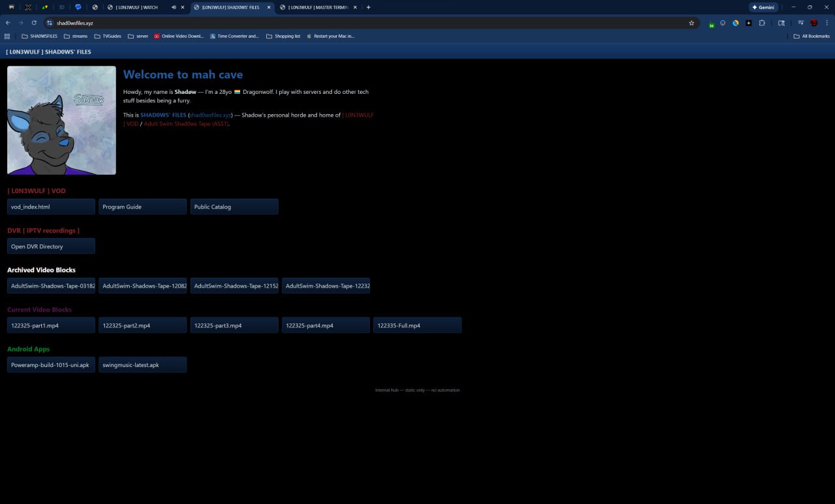Click the back navigation arrow
Screen dimensions: 835x504
[x=8, y=23]
